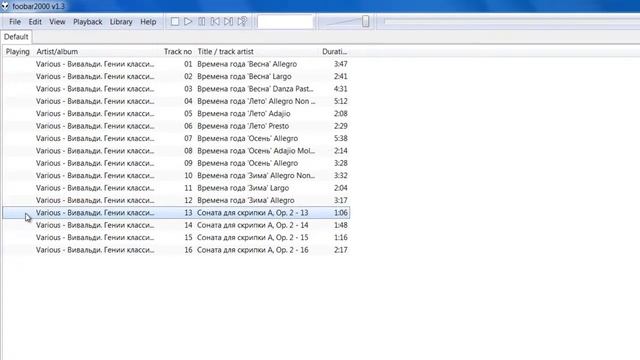Click the foobar2000 alien icon in title bar
This screenshot has width=640, height=360.
pyautogui.click(x=5, y=6)
